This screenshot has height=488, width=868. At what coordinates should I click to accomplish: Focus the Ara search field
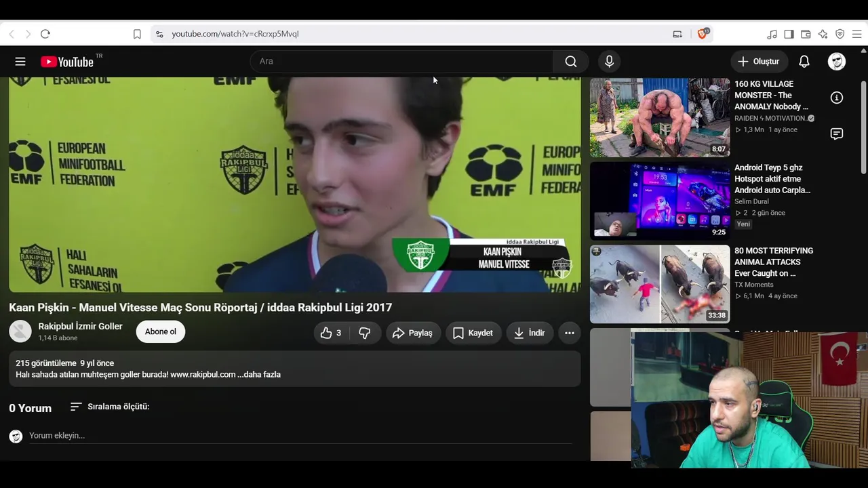[x=401, y=62]
